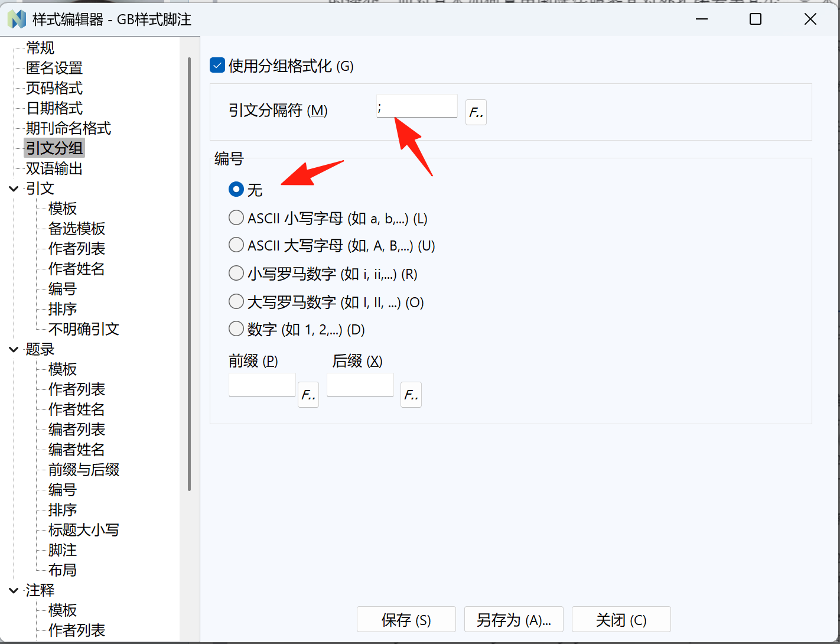Click the NoteExpress app icon in title bar
The width and height of the screenshot is (840, 644).
(x=16, y=19)
